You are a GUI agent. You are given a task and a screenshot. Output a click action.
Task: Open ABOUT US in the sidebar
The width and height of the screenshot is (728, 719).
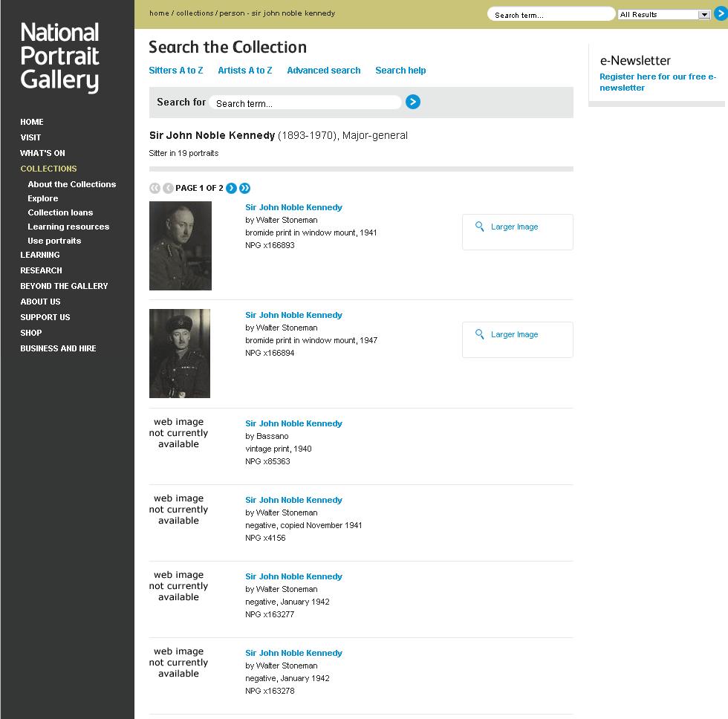click(40, 302)
